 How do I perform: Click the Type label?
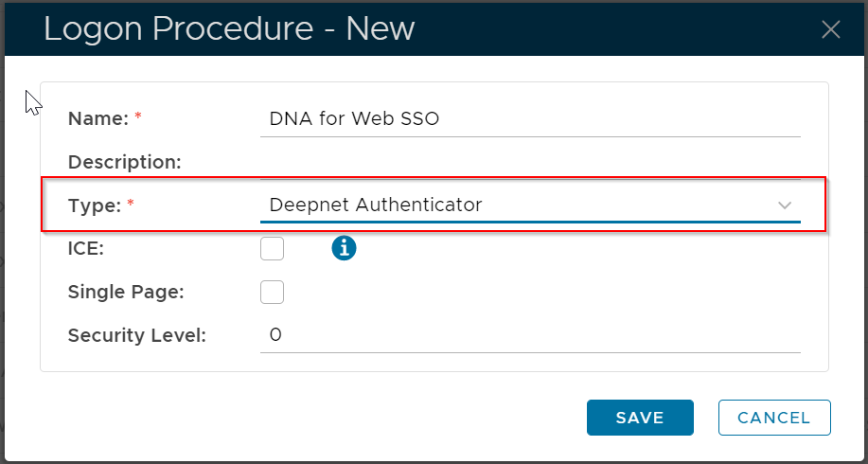(94, 205)
